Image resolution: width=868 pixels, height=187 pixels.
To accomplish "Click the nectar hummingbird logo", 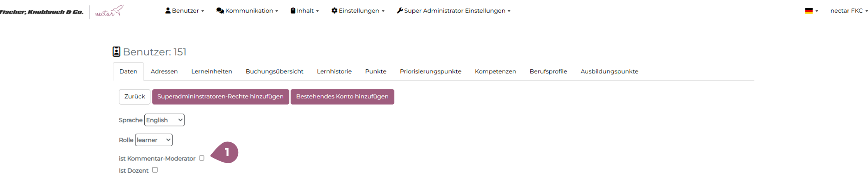I will (109, 11).
